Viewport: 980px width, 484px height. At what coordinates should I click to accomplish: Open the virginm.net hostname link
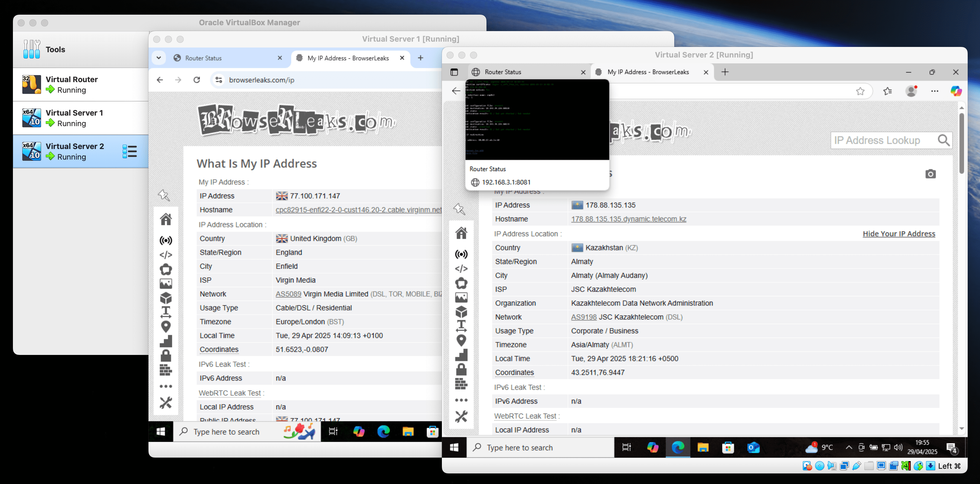click(x=358, y=210)
